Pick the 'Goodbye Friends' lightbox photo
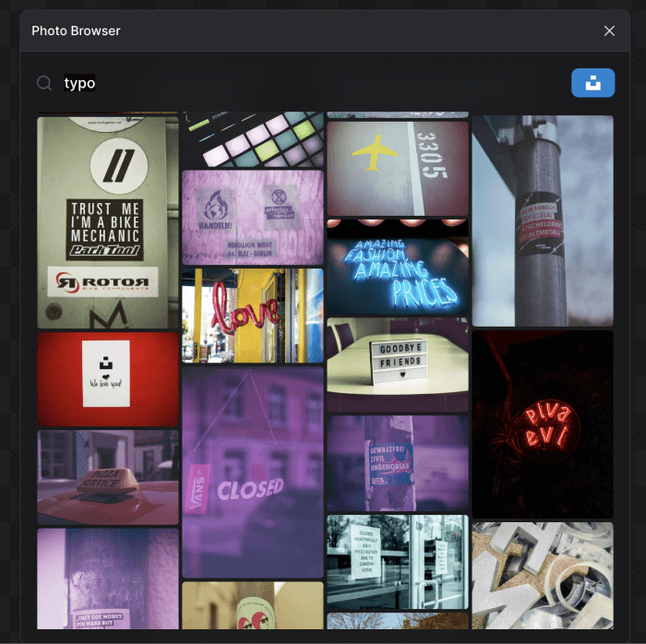This screenshot has width=646, height=644. click(x=398, y=364)
